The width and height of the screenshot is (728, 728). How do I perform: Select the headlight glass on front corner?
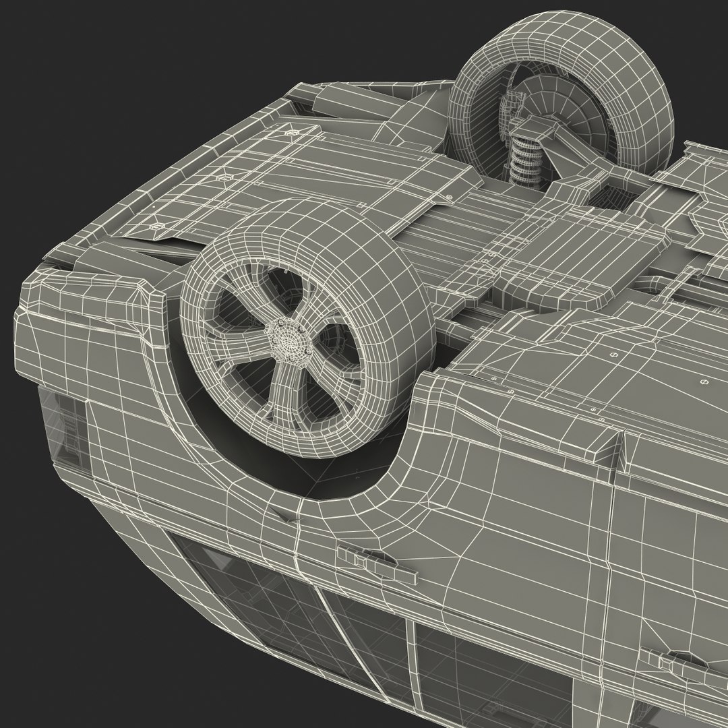[x=62, y=426]
